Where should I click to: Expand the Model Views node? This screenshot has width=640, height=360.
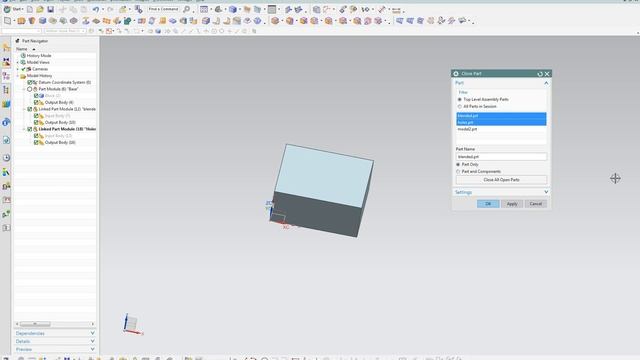click(x=18, y=62)
